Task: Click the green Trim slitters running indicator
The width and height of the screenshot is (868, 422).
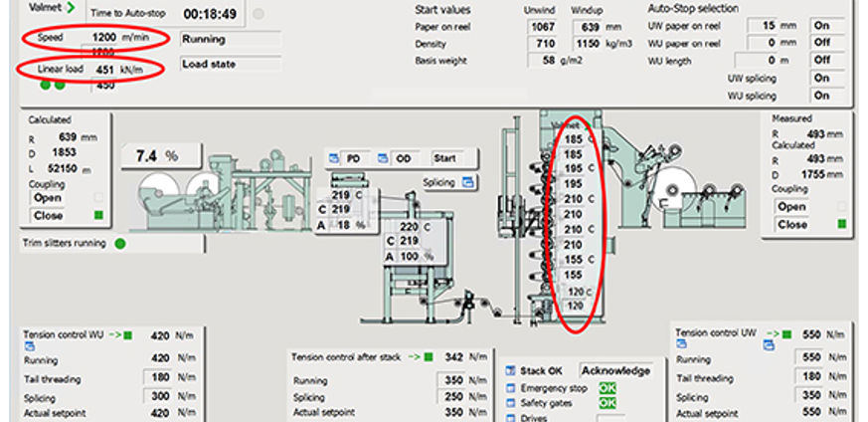Action: pos(120,243)
